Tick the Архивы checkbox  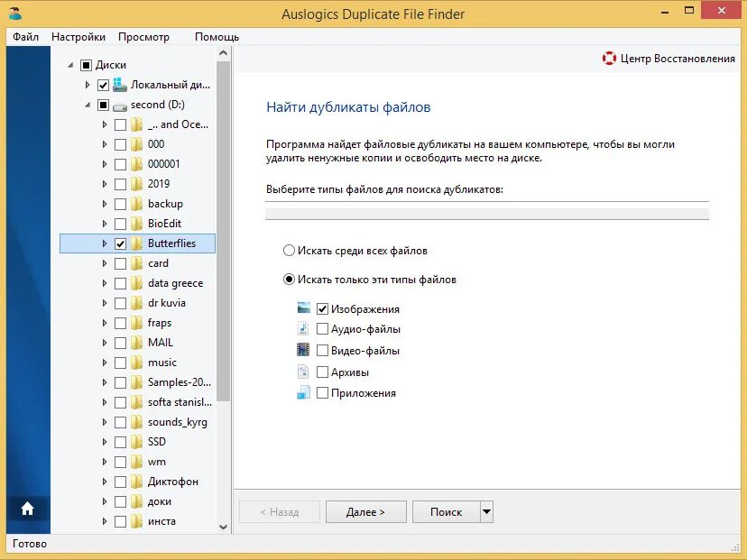click(x=322, y=372)
